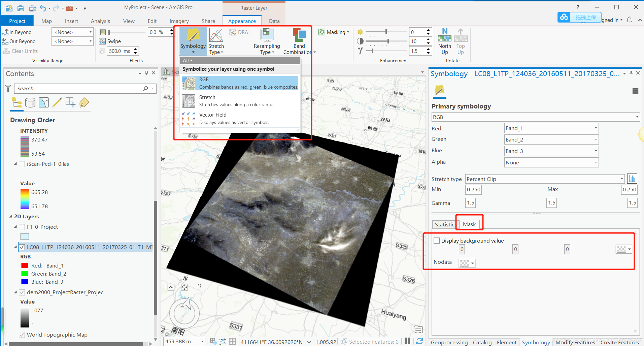Screen dimensions: 644x346
Task: Click the Masking tool icon
Action: (x=321, y=32)
